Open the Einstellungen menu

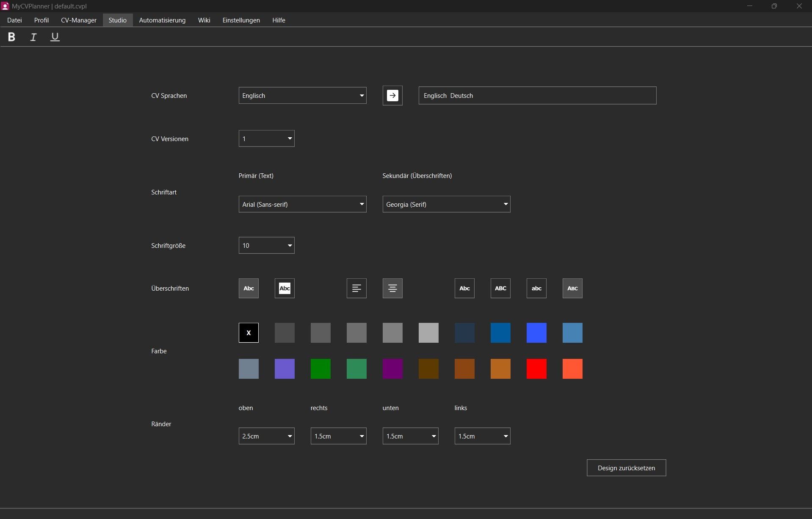[x=241, y=20]
